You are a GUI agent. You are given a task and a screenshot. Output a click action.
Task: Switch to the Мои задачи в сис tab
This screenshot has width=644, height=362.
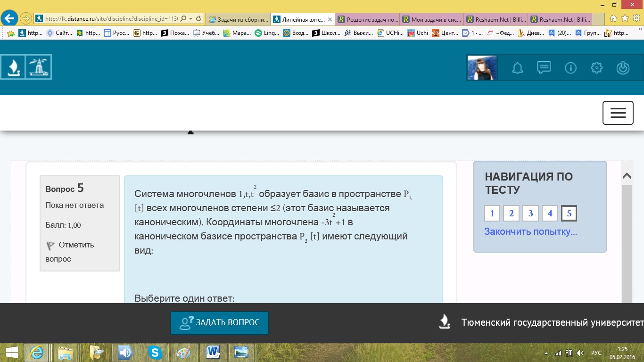click(x=433, y=19)
